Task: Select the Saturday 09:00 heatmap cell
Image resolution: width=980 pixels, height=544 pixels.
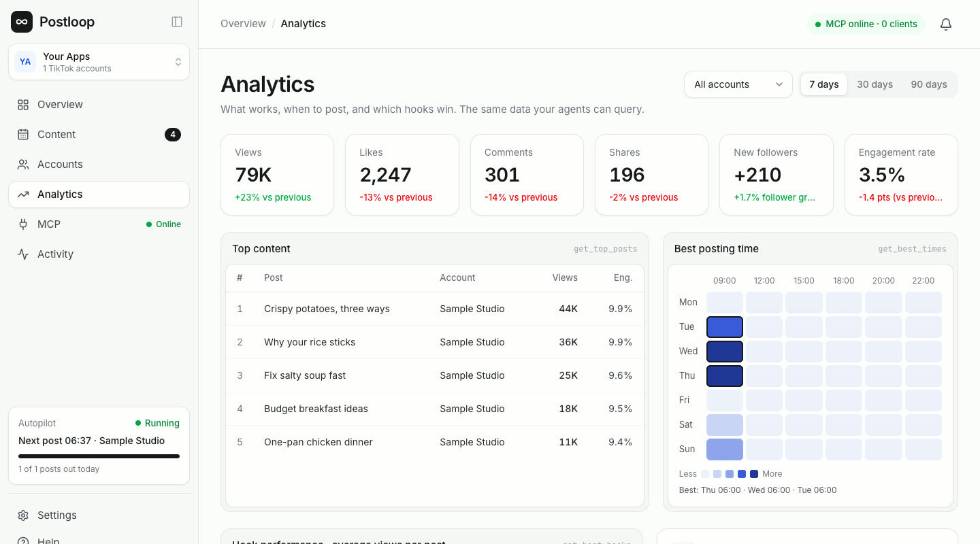Action: tap(725, 425)
